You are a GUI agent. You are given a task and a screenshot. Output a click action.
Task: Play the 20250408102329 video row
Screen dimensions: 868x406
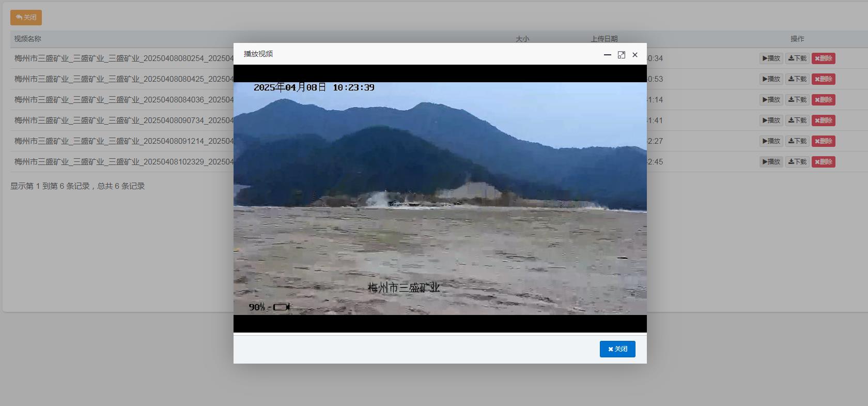click(771, 162)
